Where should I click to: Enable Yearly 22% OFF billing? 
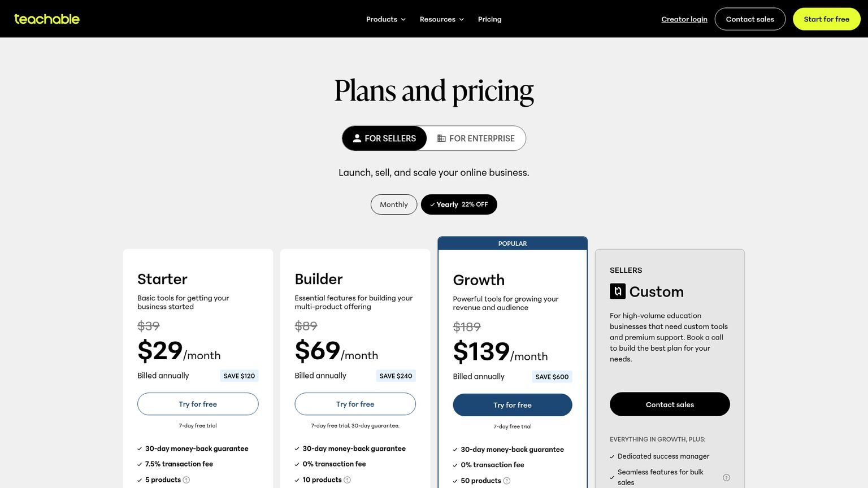click(458, 204)
